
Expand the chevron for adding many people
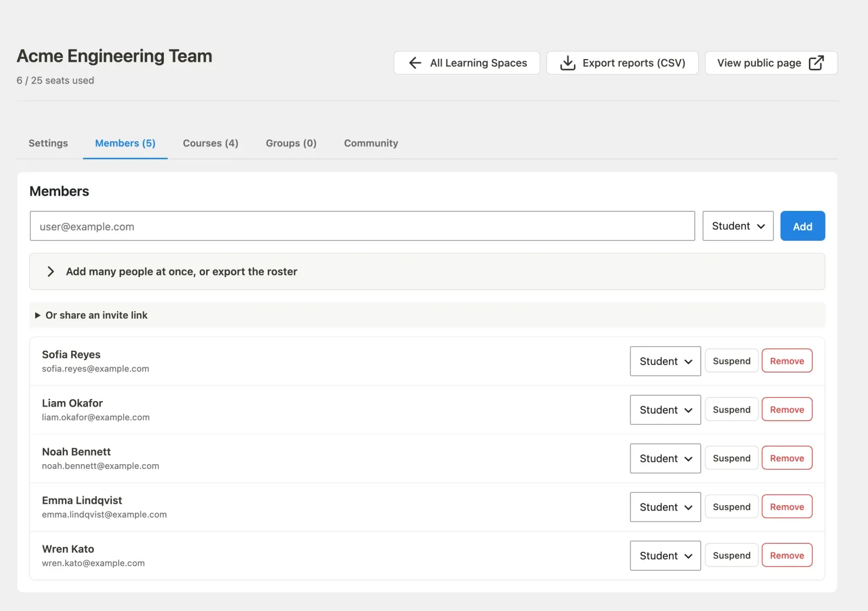tap(50, 272)
